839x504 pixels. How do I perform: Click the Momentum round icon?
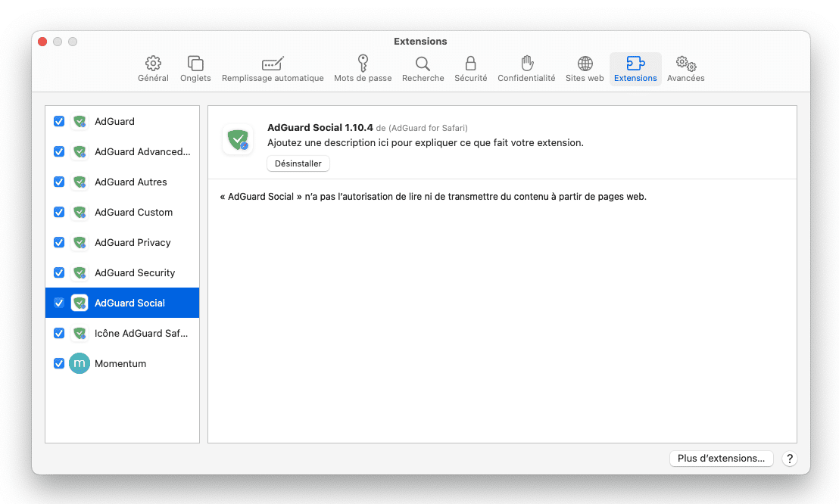tap(80, 363)
